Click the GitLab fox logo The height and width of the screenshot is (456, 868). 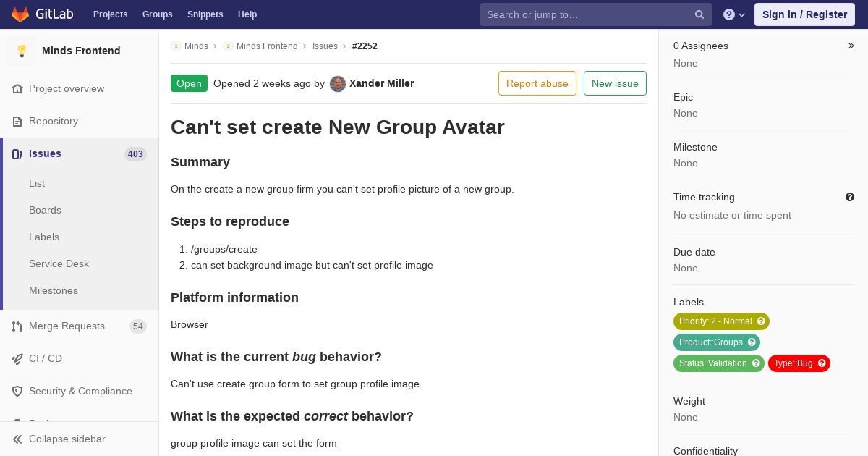tap(20, 14)
